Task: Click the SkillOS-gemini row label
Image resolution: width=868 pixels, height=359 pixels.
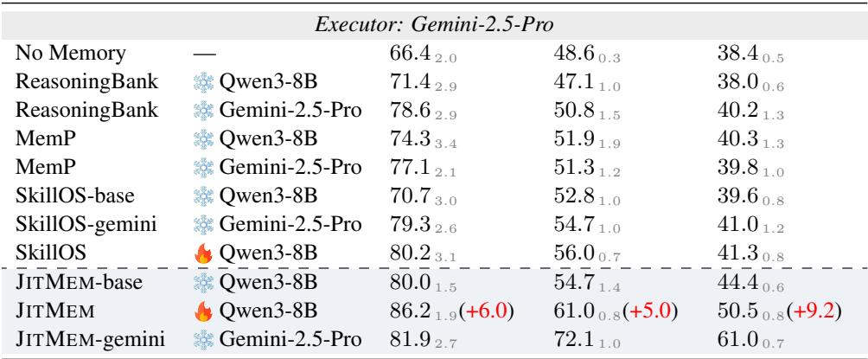Action: tap(86, 224)
